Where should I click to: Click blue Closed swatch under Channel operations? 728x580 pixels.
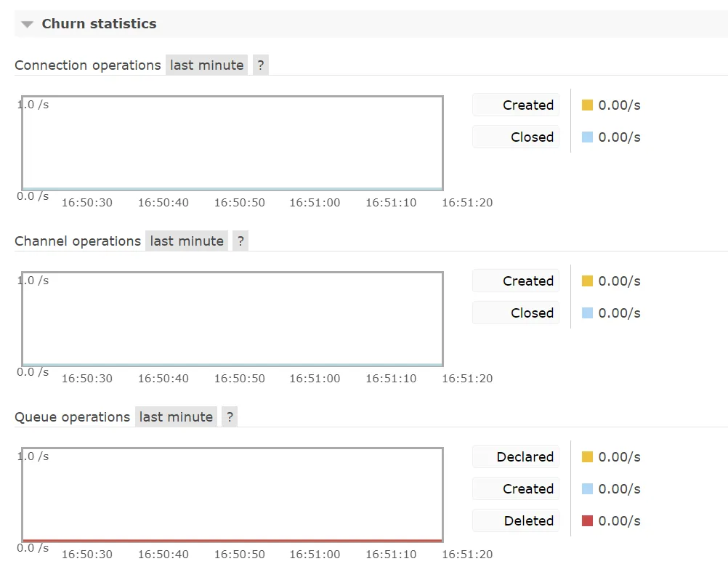click(587, 313)
